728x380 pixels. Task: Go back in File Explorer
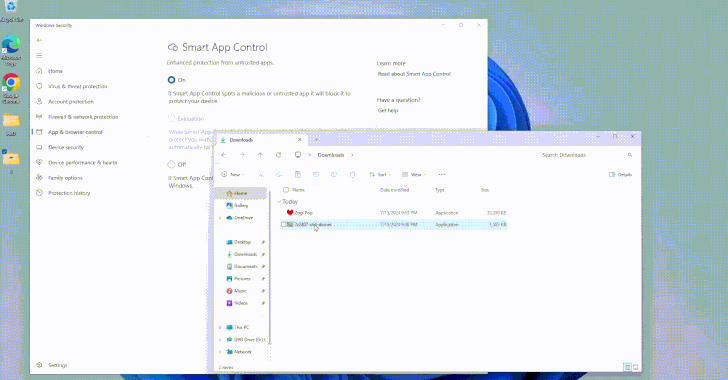[x=224, y=155]
